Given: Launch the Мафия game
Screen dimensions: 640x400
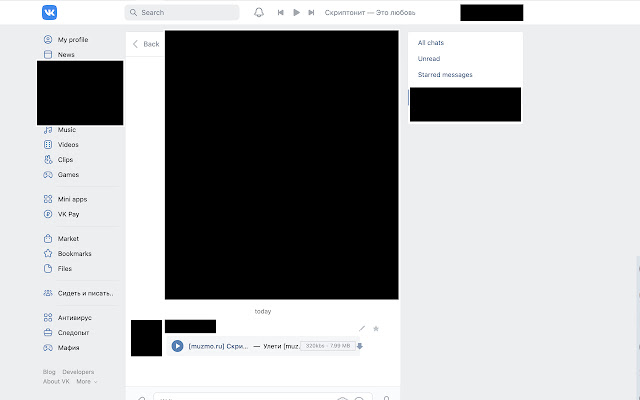Looking at the screenshot, I should point(61,348).
